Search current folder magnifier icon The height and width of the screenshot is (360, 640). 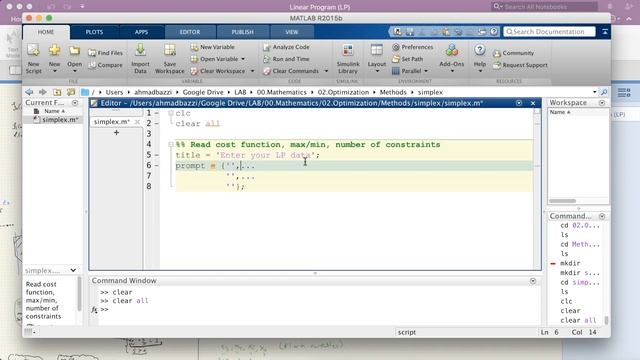604,92
